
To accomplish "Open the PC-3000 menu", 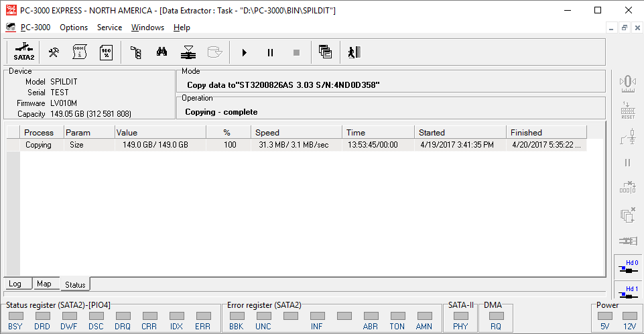I will coord(36,27).
